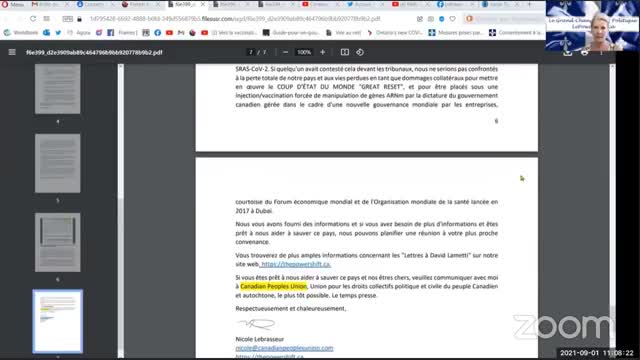640x360 pixels.
Task: Print the PDF with printer icon
Action: (x=584, y=53)
